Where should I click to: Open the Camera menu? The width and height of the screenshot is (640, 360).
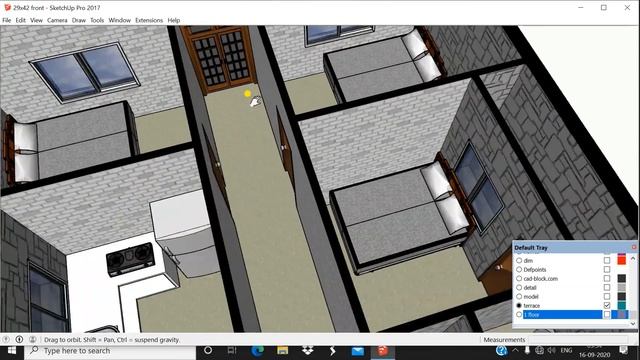pos(57,20)
